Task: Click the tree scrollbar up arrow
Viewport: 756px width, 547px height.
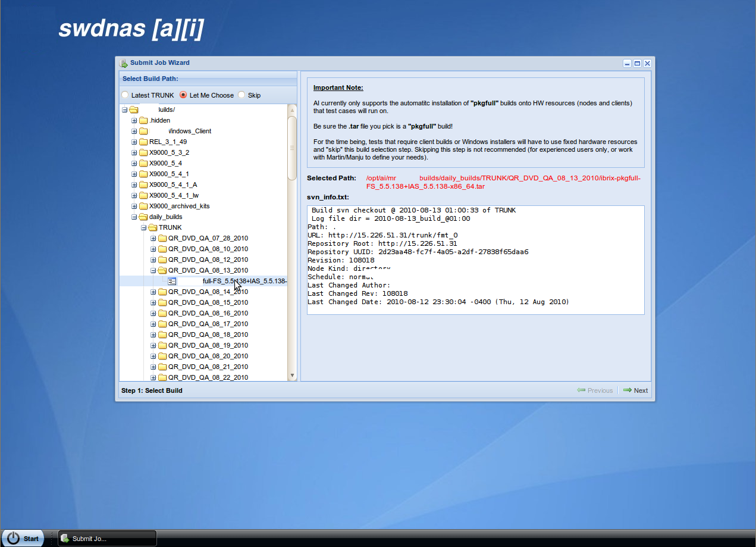Action: [x=292, y=110]
